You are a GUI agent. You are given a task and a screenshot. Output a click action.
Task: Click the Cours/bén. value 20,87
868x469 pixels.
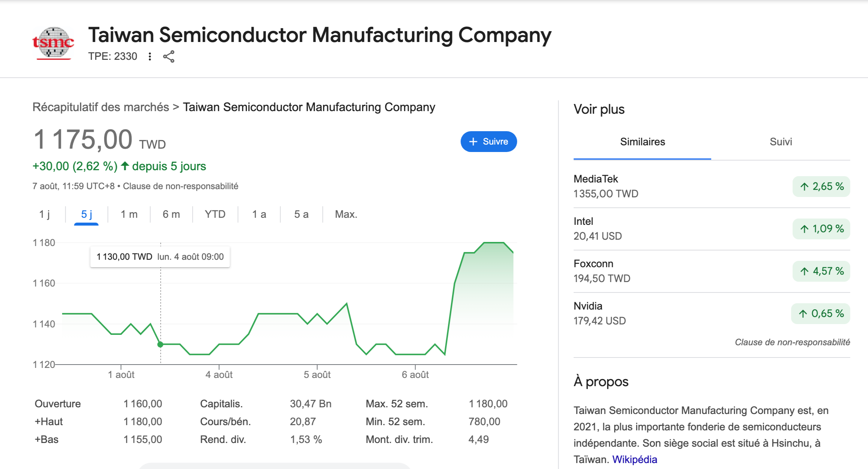tap(303, 422)
